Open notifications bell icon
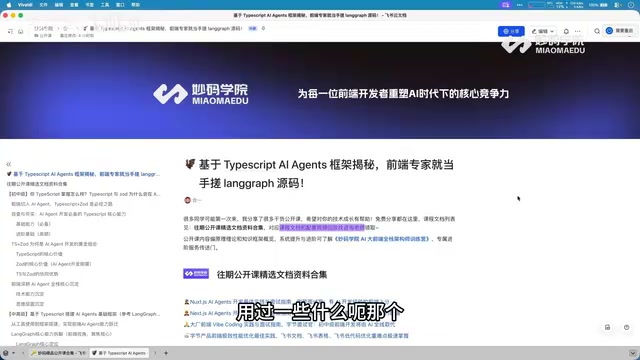The height and width of the screenshot is (360, 640). 566,31
